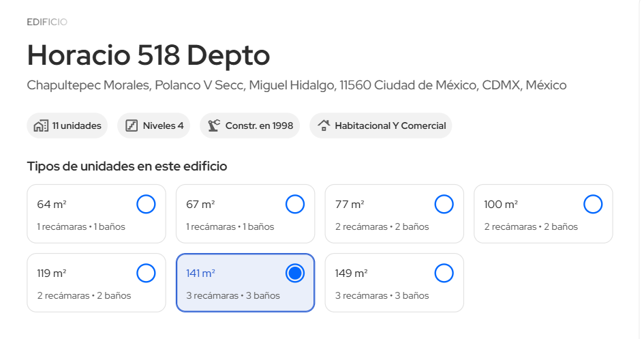Image resolution: width=644 pixels, height=339 pixels.
Task: Choose the 149 m² radio button
Action: (444, 274)
